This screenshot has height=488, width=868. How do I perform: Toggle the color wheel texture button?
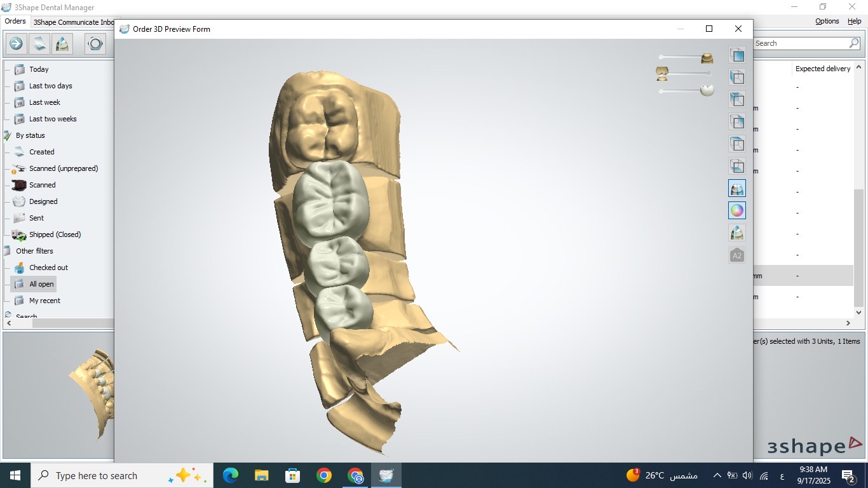pyautogui.click(x=737, y=210)
